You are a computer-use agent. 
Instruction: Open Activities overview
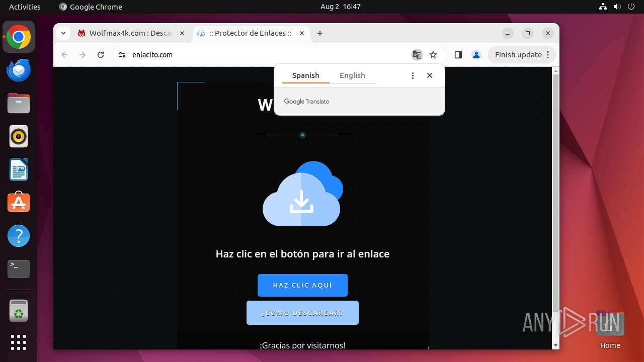[25, 7]
